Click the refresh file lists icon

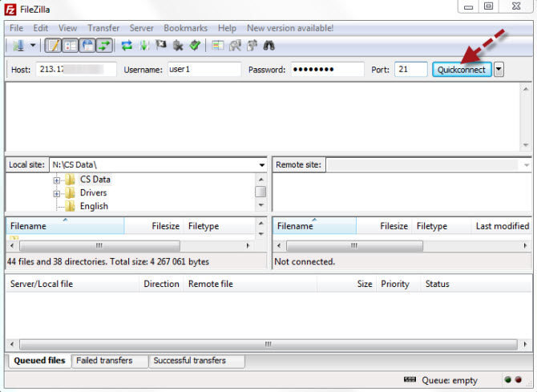point(127,46)
